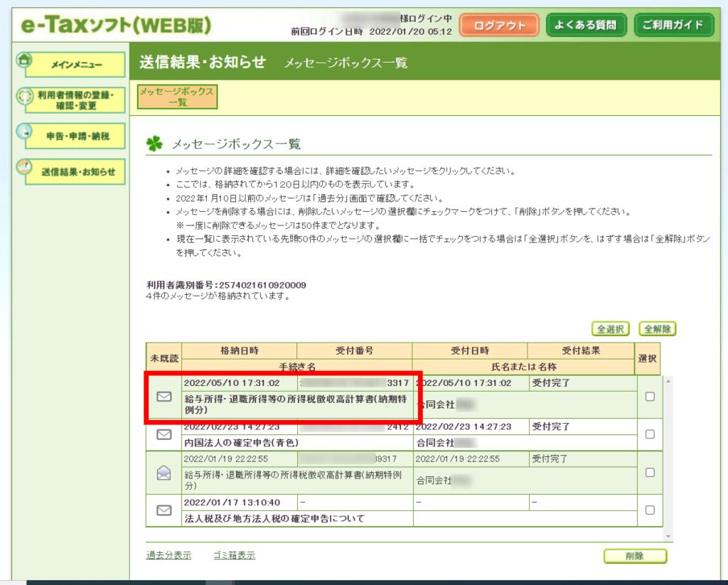Open the 過去分表示 link
Screen dimensions: 728x585
pyautogui.click(x=168, y=555)
